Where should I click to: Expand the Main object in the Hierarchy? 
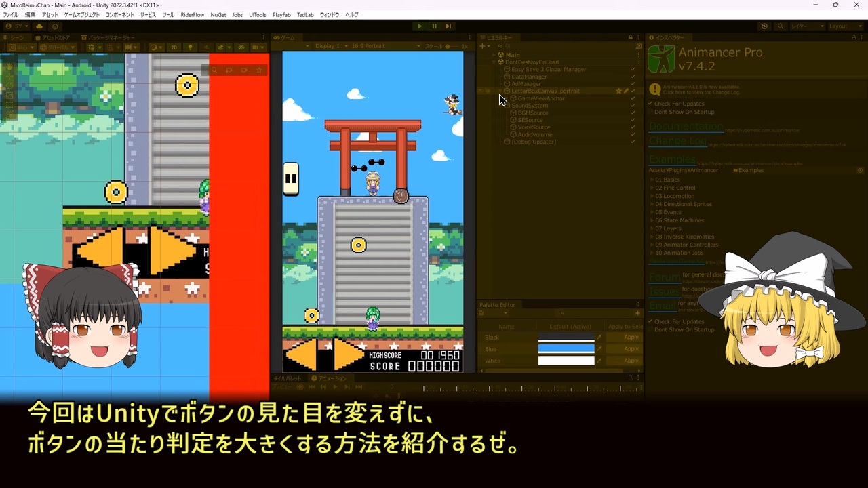tap(493, 55)
